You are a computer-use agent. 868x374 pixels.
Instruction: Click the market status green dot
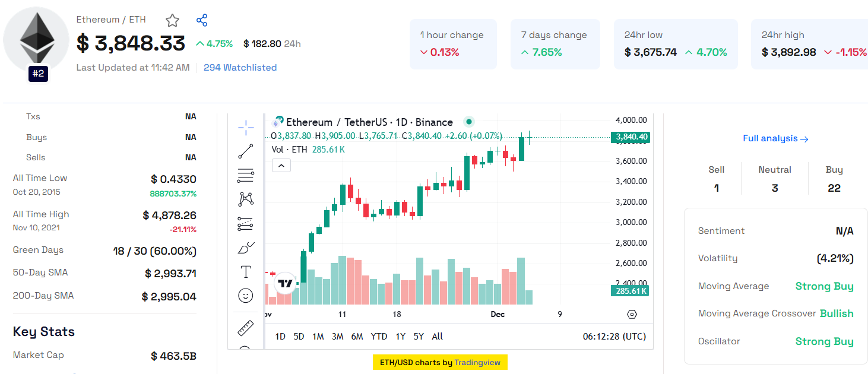tap(469, 122)
